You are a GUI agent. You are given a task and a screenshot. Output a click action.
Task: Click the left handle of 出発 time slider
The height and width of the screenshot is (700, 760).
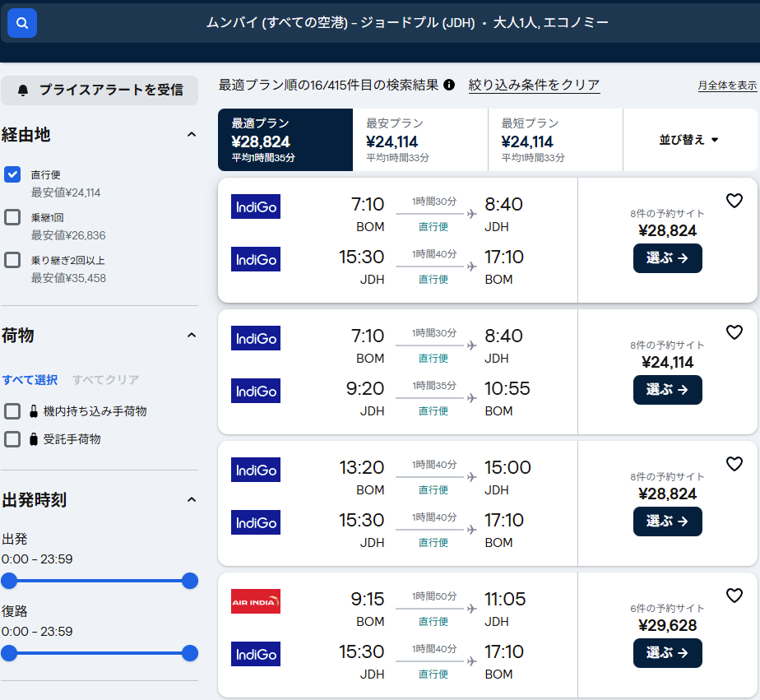(x=9, y=581)
